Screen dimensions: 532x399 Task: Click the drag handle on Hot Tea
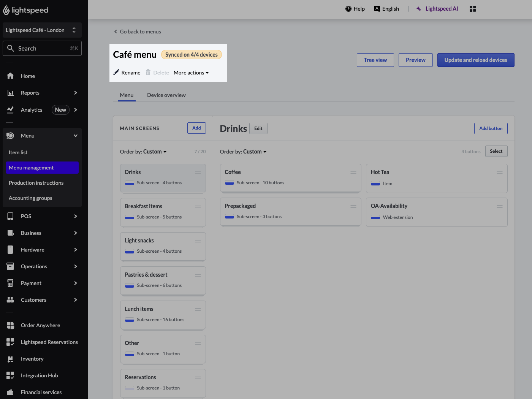click(500, 173)
